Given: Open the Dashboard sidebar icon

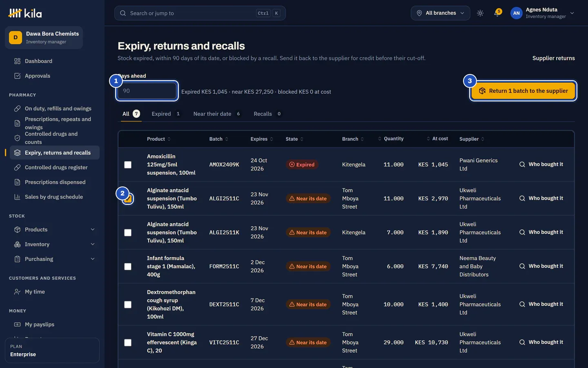Looking at the screenshot, I should coord(17,61).
